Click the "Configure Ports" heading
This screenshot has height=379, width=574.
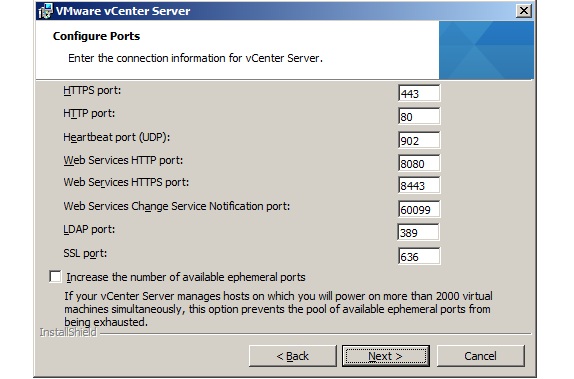[x=96, y=36]
